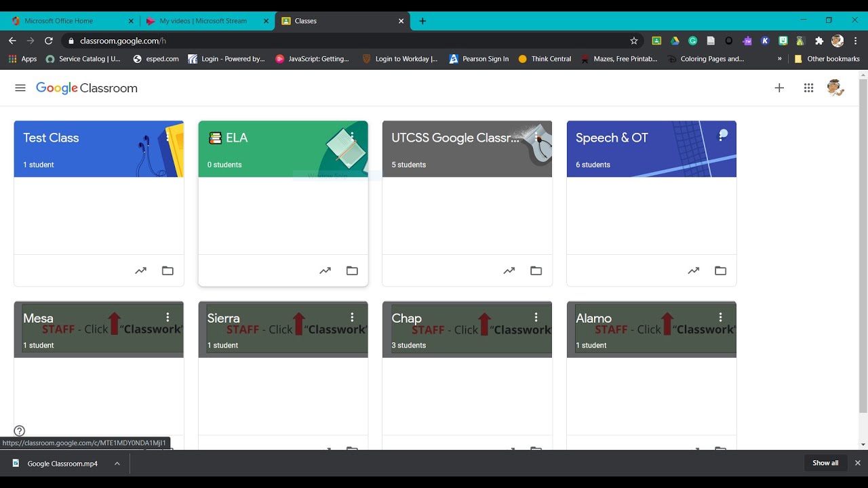Open Drive folder for UTCSS Google Classroom
Viewport: 868px width, 488px height.
coord(536,270)
